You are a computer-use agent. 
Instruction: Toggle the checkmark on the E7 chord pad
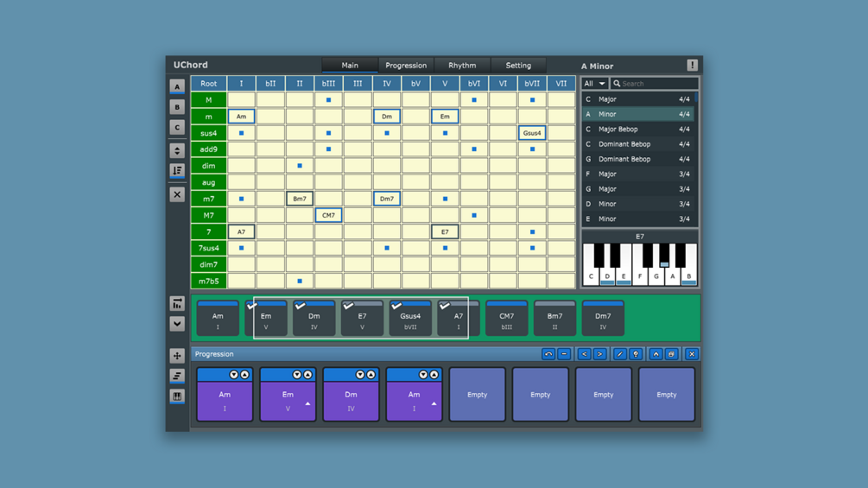(x=348, y=306)
